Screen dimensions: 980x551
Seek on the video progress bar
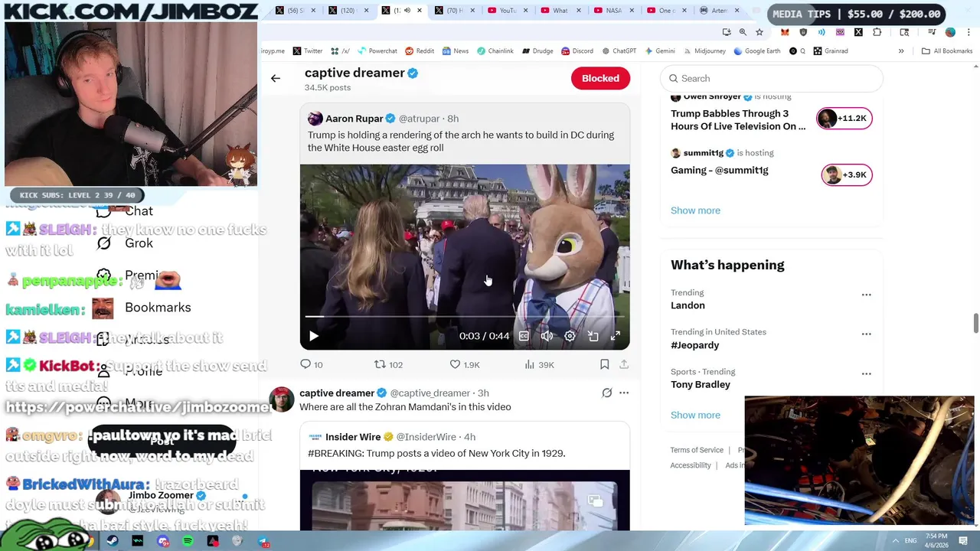tap(465, 316)
